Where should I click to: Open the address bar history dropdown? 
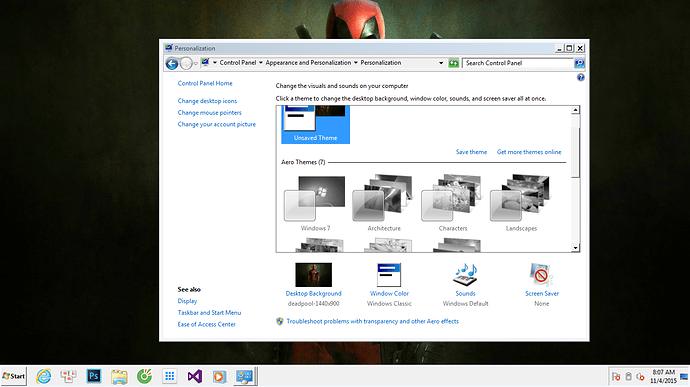(441, 63)
